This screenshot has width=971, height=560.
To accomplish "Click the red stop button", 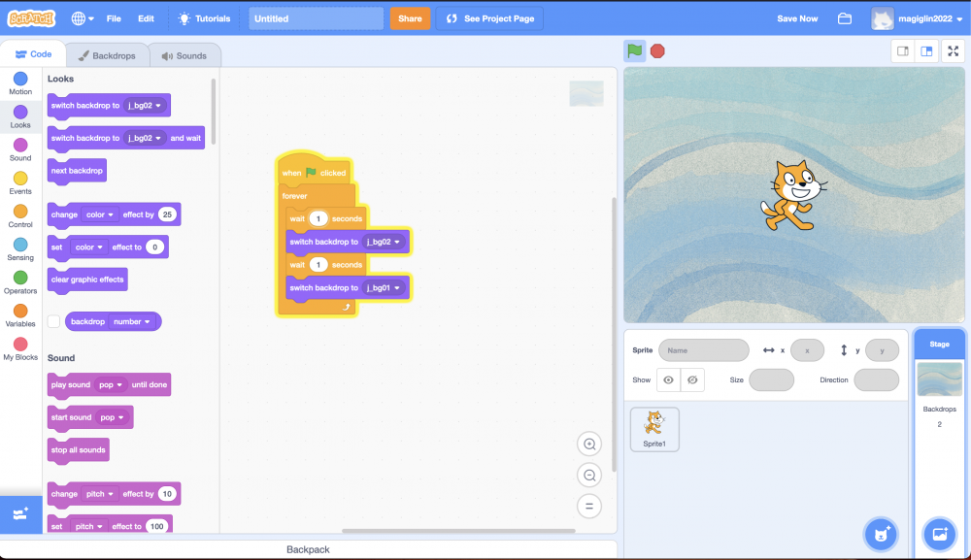I will 657,50.
